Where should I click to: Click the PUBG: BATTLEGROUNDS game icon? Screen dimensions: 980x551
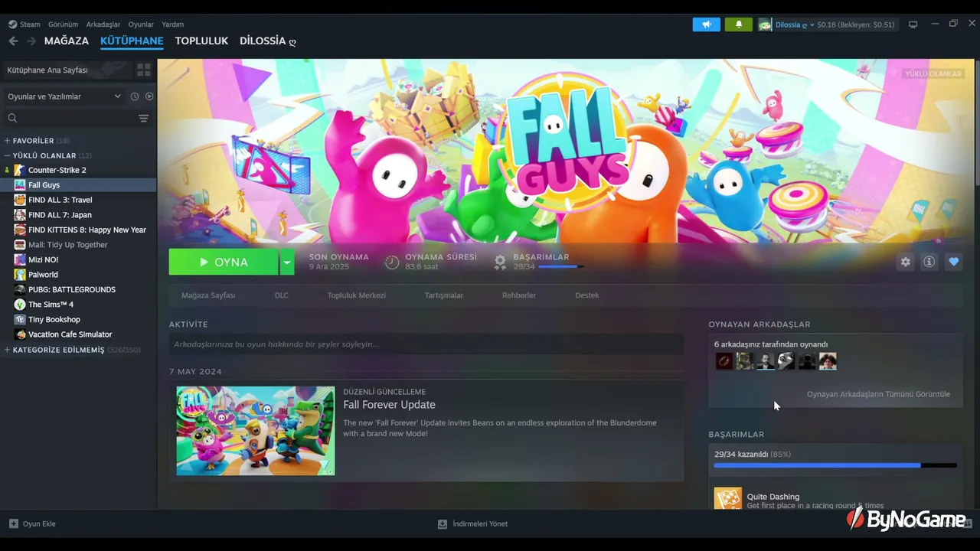(20, 289)
